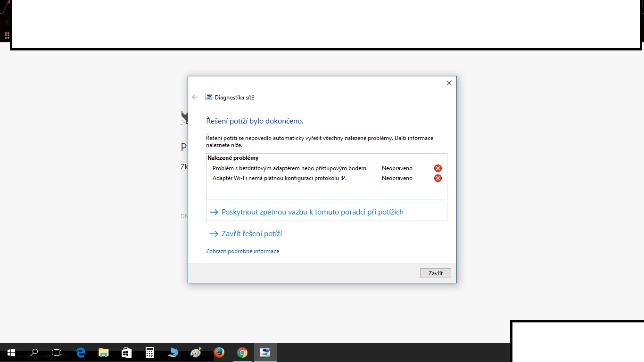The height and width of the screenshot is (362, 644).
Task: Select the active network diagnostics taskbar icon
Action: pyautogui.click(x=265, y=353)
